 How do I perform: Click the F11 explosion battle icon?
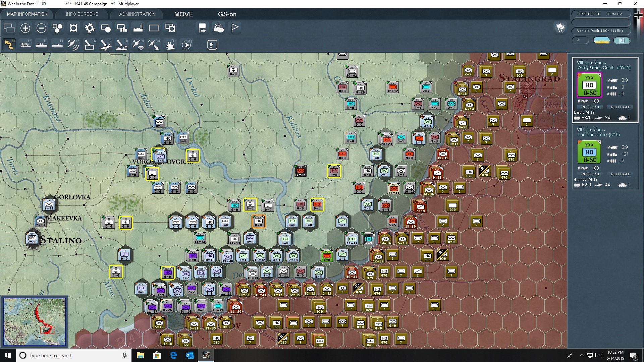170,45
